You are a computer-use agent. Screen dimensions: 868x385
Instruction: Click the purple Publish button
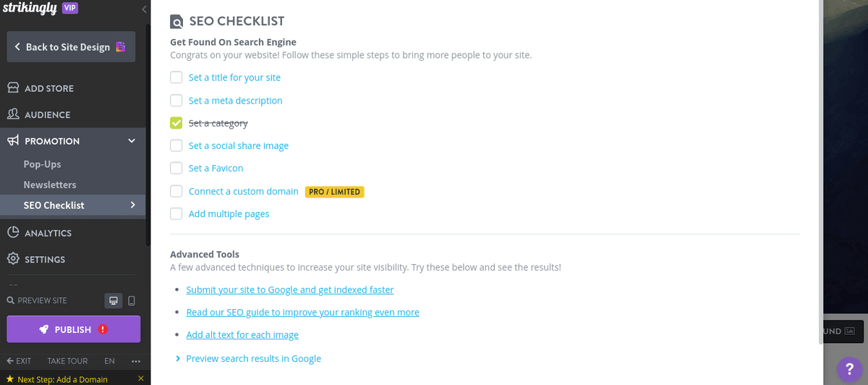(x=73, y=329)
